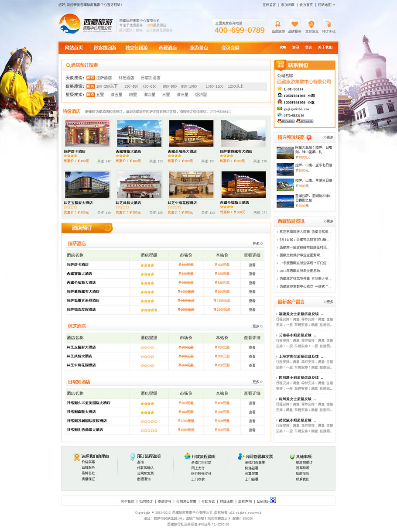Click the 品质旅游 ribbon badge icon
The width and height of the screenshot is (397, 532).
pos(278,24)
